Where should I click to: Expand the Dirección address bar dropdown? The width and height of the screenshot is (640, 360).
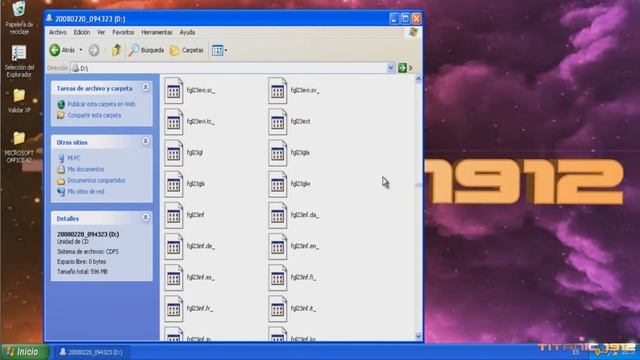pos(390,68)
